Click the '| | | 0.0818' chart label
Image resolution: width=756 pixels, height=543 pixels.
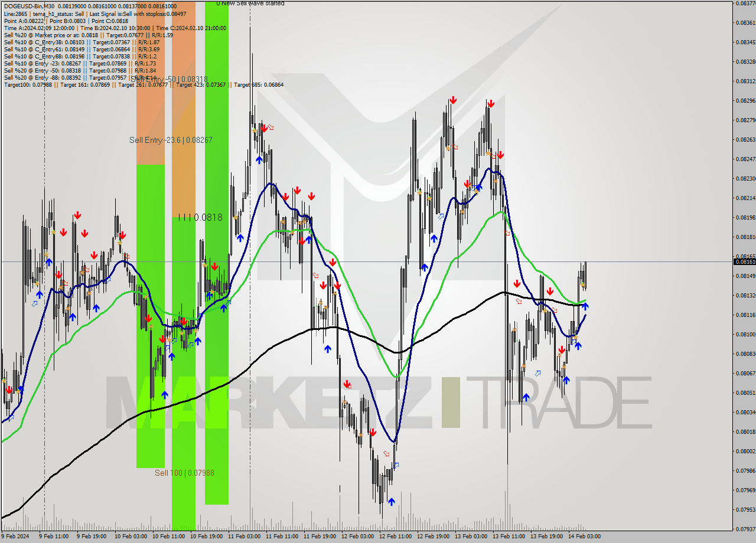(200, 217)
